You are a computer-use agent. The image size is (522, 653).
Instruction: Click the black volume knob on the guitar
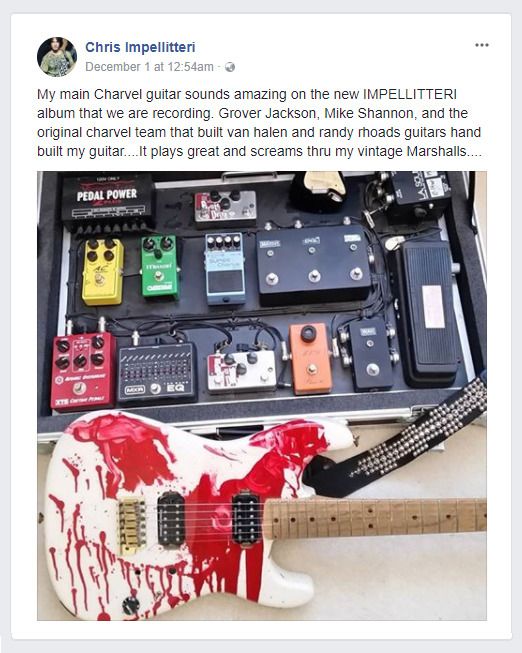coord(132,605)
